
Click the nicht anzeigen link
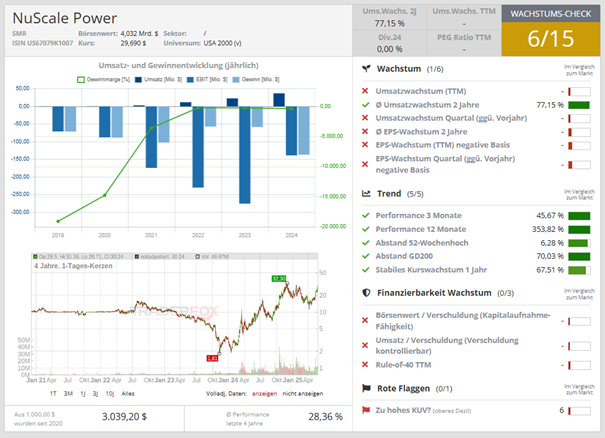[x=303, y=394]
